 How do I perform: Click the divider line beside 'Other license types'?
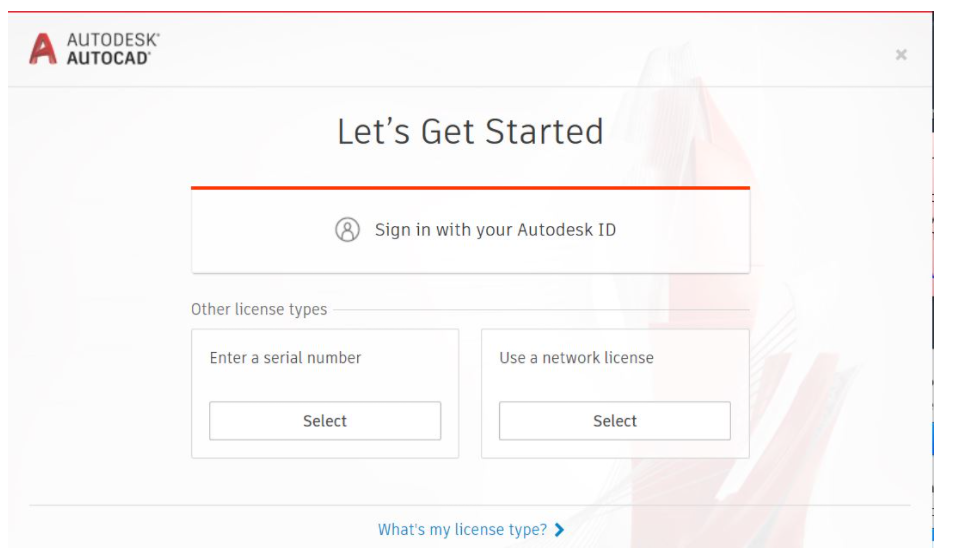point(540,310)
